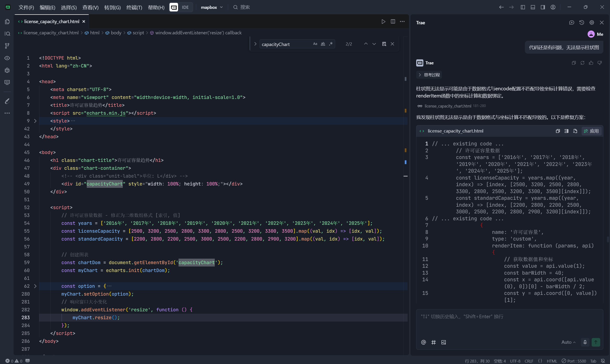Click the brush tool icon in sidebar

pos(7,101)
